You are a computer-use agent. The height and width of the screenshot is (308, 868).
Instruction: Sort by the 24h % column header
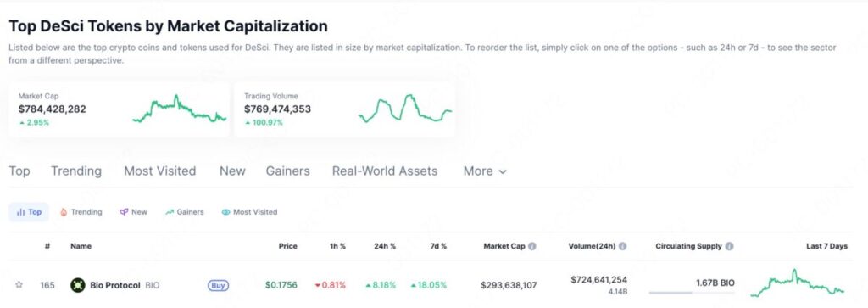point(385,247)
